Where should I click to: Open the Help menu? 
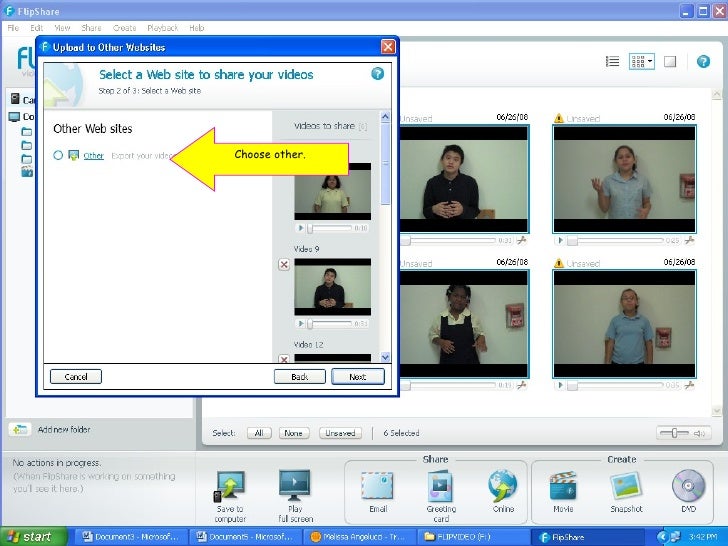click(x=196, y=28)
